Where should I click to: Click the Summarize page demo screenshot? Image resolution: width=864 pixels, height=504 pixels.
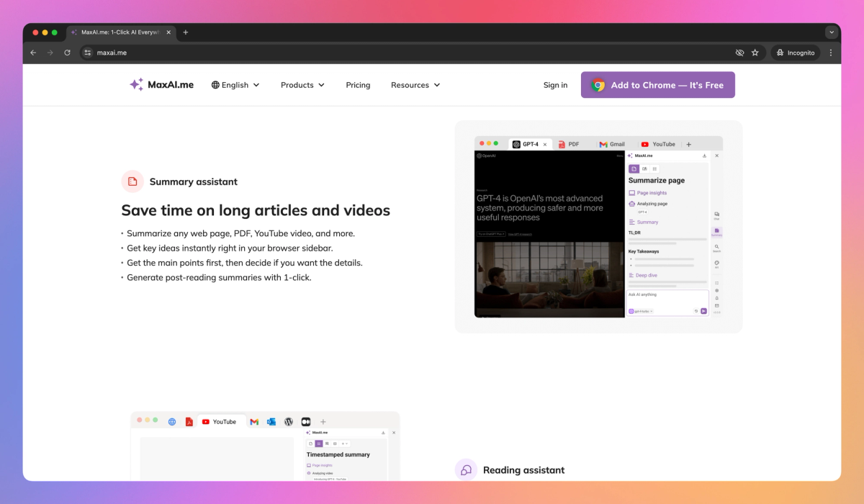point(598,227)
